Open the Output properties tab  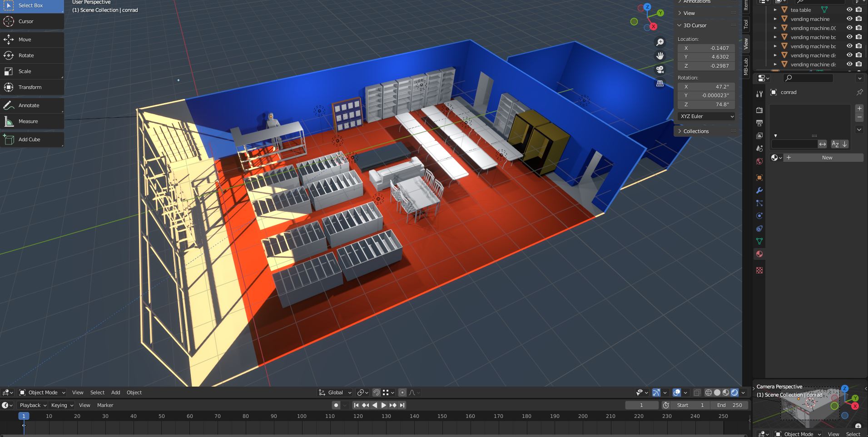(x=759, y=123)
